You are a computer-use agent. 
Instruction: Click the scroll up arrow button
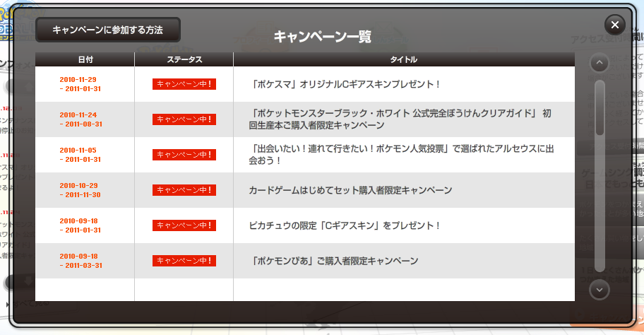coord(599,64)
